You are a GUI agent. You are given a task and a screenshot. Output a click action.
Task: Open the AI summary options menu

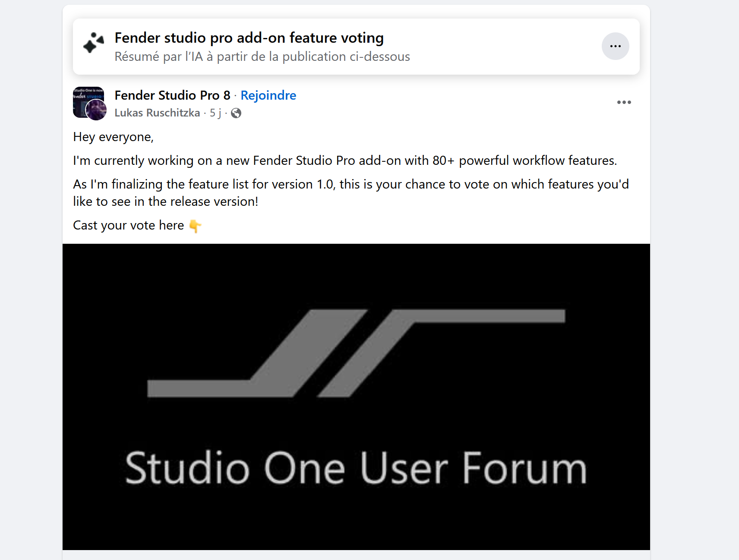pos(615,46)
